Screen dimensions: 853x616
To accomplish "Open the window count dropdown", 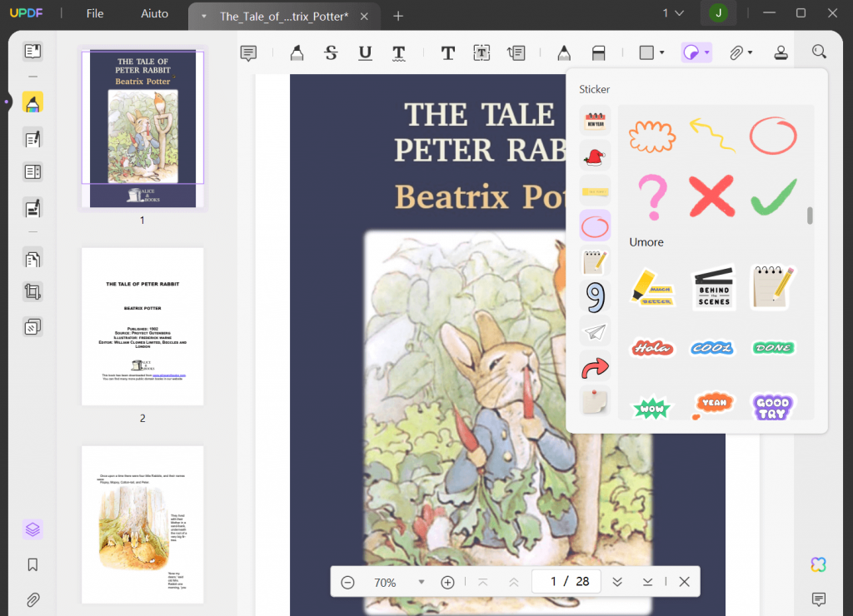I will coord(673,13).
